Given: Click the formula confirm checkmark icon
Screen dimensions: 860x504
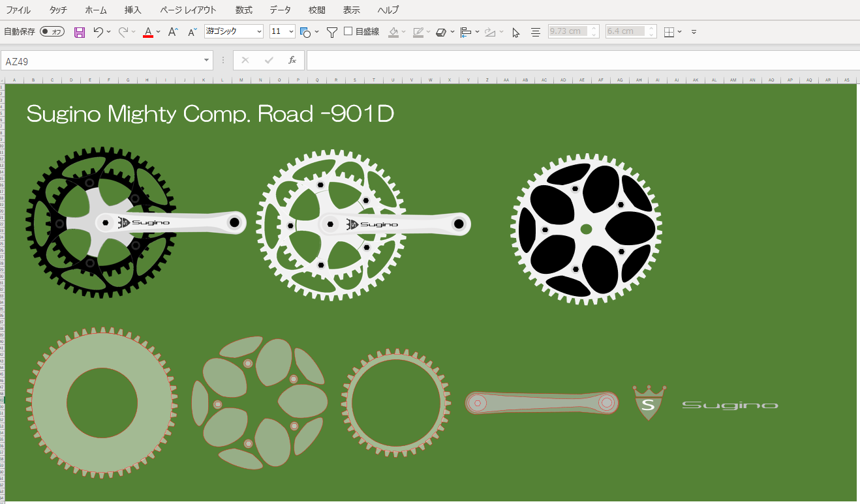Looking at the screenshot, I should (x=269, y=60).
